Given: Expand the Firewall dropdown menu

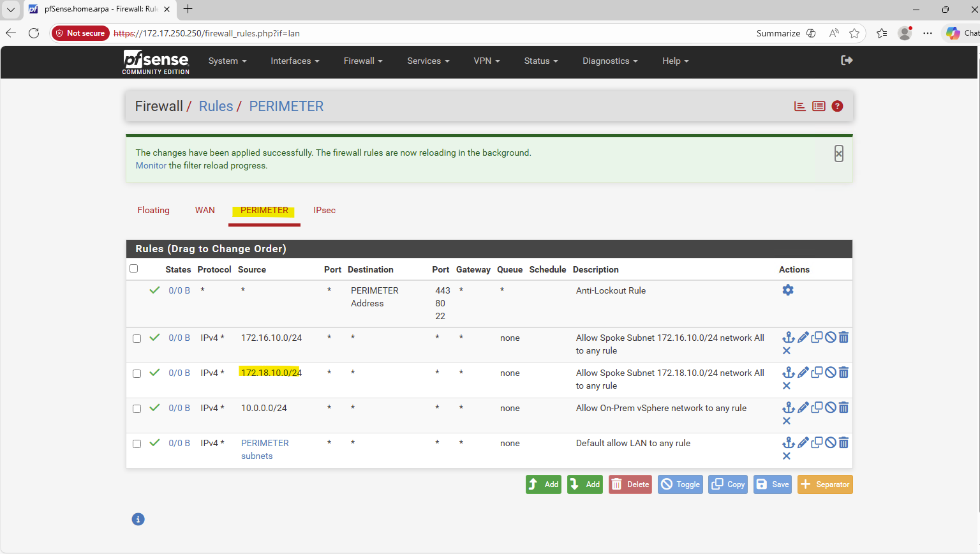Looking at the screenshot, I should click(x=362, y=61).
